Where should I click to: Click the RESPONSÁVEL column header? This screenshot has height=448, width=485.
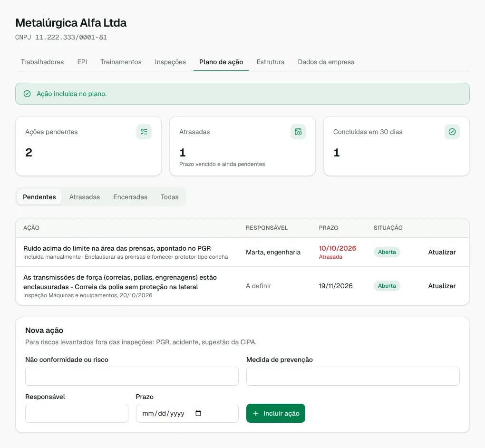[267, 228]
